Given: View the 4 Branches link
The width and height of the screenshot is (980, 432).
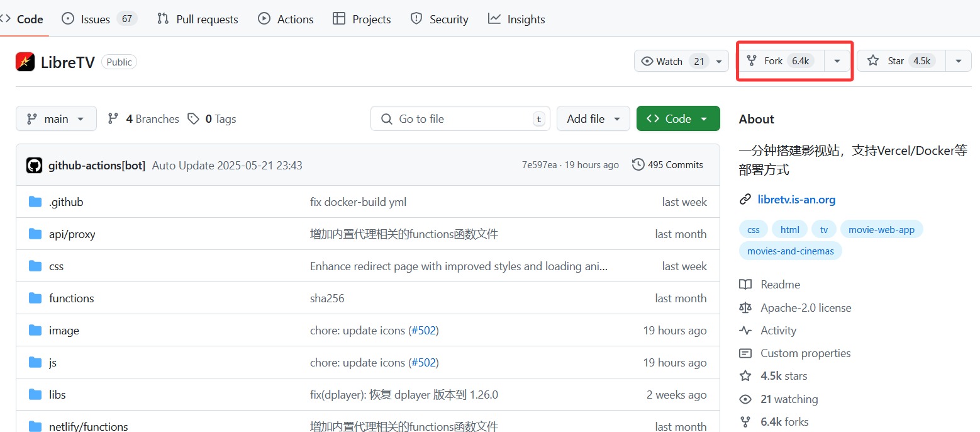Looking at the screenshot, I should 143,118.
